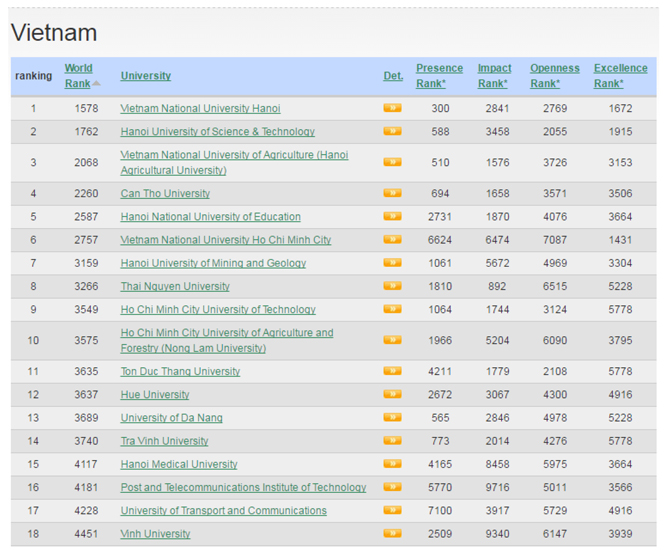Open details icon for Tra Vinh University
The width and height of the screenshot is (669, 550).
point(392,440)
